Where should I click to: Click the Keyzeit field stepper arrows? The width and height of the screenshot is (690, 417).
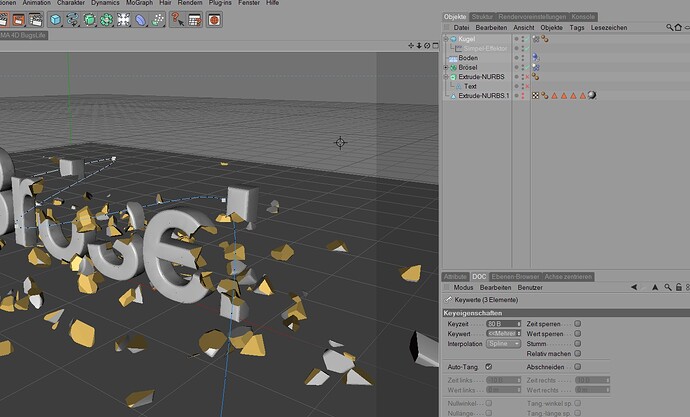tap(519, 324)
